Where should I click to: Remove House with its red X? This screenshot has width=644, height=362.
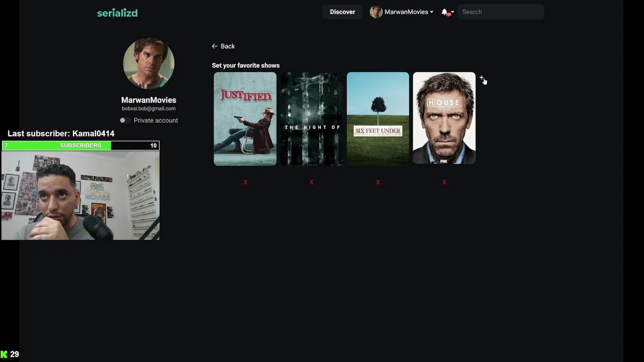444,182
